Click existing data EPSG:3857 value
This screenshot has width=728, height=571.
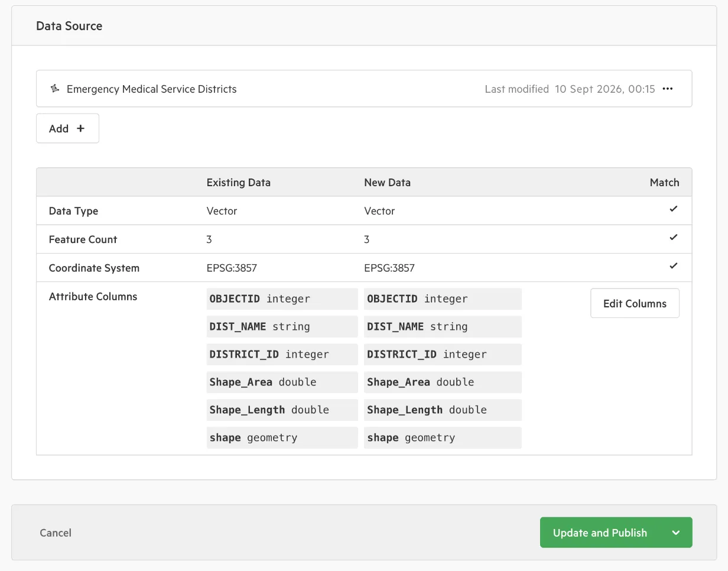pos(232,268)
